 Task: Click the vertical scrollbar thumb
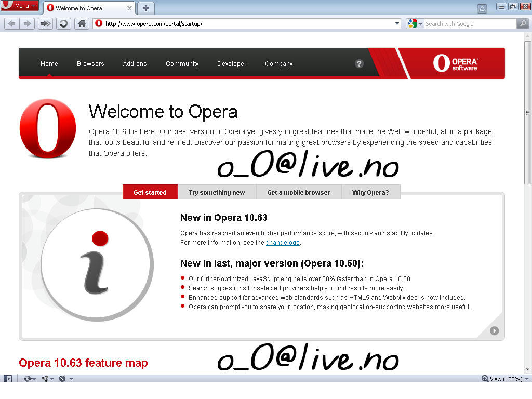coord(528,113)
